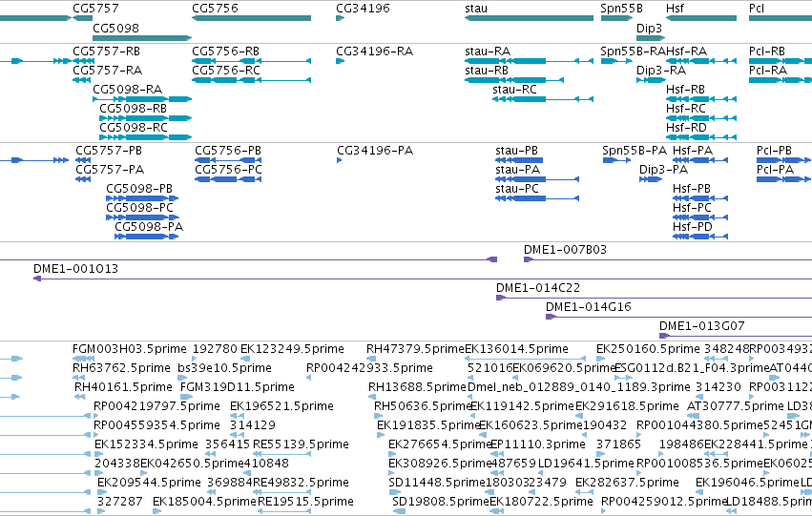Viewport: 812px width, 516px height.
Task: Select clone DME1-007B03
Action: pos(565,250)
